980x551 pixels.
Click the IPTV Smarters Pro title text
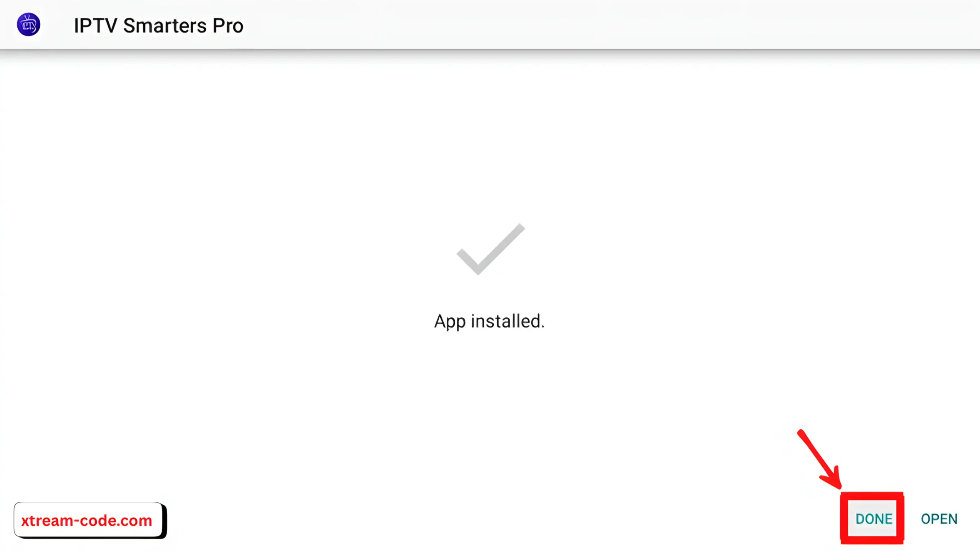pyautogui.click(x=158, y=25)
